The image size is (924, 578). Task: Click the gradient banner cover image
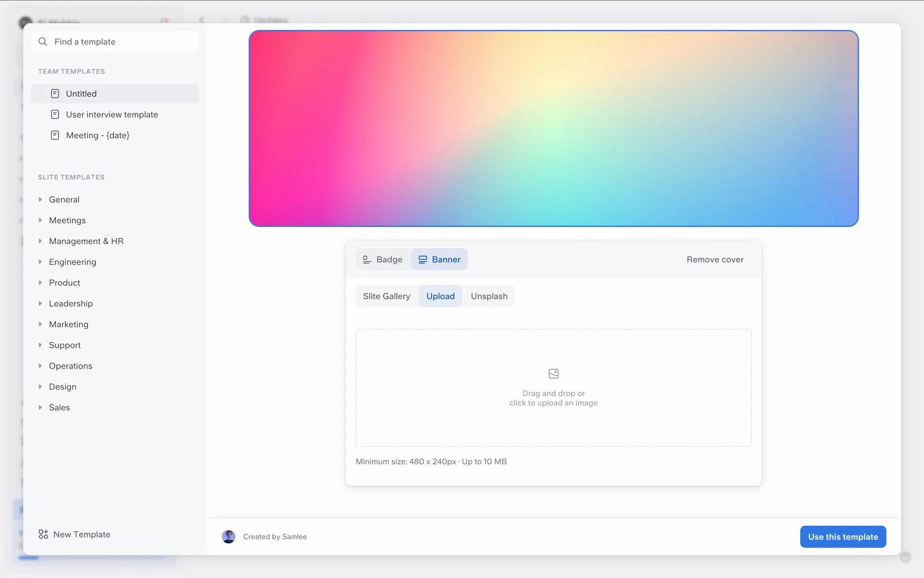coord(553,129)
